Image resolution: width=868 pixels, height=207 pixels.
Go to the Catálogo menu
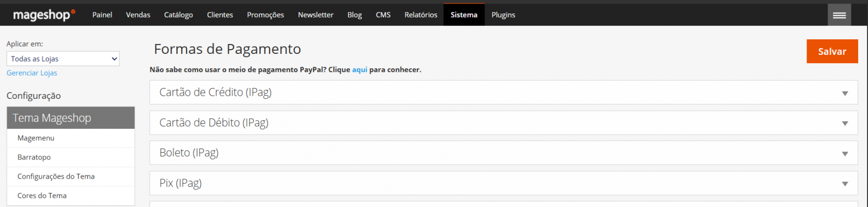coord(178,15)
